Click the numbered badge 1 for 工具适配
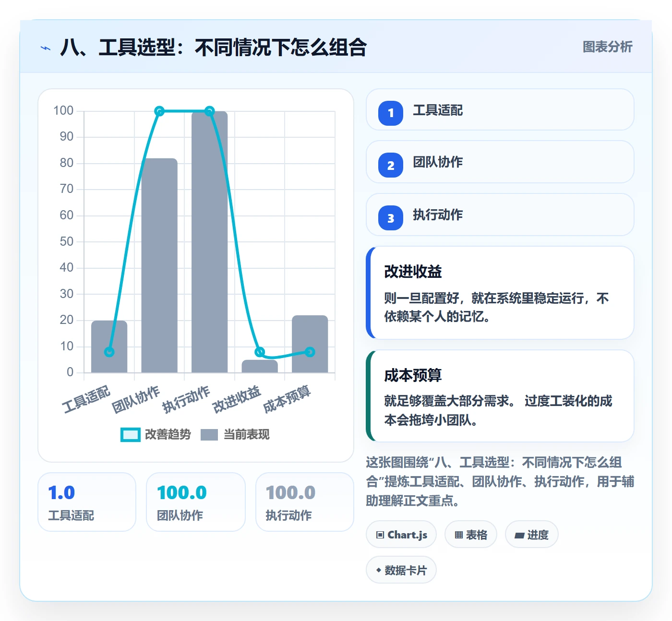 pyautogui.click(x=391, y=113)
